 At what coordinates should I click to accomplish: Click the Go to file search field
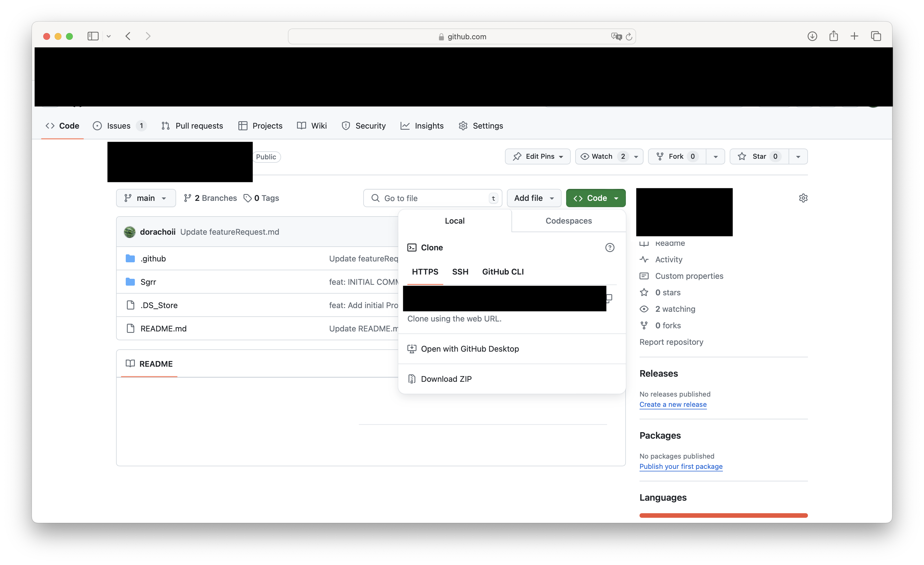(431, 198)
